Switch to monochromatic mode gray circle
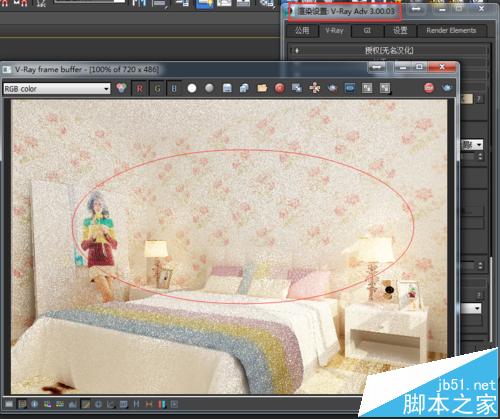 point(209,88)
